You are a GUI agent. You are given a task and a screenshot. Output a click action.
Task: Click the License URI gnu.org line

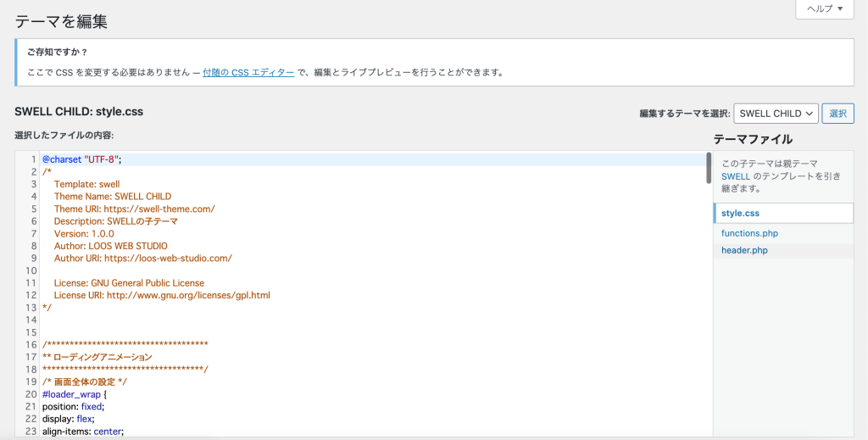(x=162, y=295)
